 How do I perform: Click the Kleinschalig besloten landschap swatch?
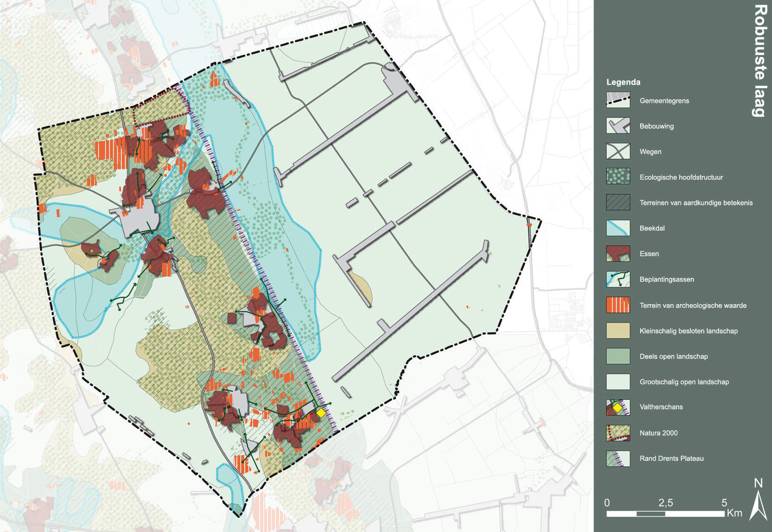[x=618, y=331]
